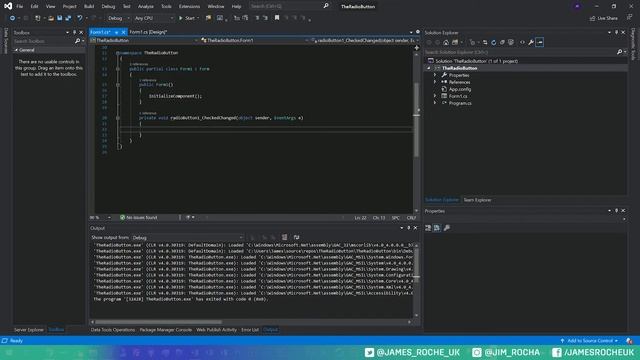Screen dimensions: 640x360
Task: Open the File menu
Action: 20,6
